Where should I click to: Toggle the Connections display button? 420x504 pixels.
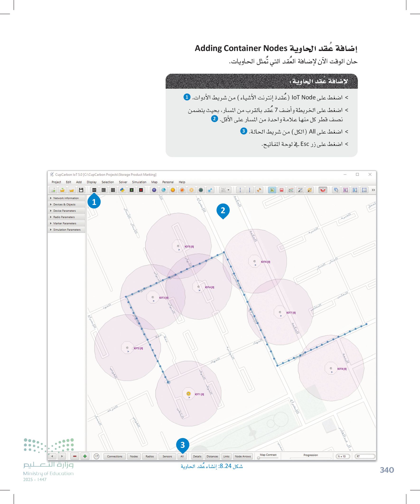click(x=115, y=457)
